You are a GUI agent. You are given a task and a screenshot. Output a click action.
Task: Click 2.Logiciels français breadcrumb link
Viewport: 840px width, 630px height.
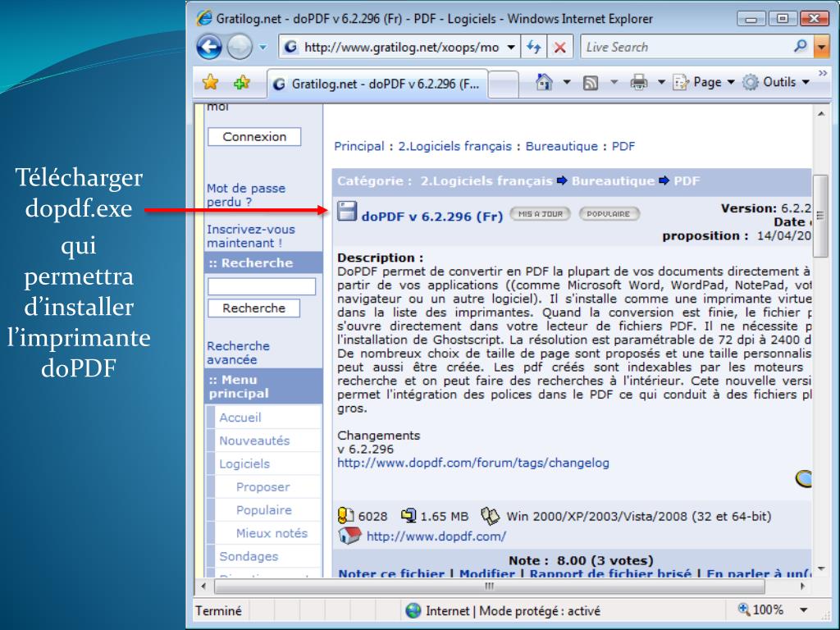coord(454,146)
